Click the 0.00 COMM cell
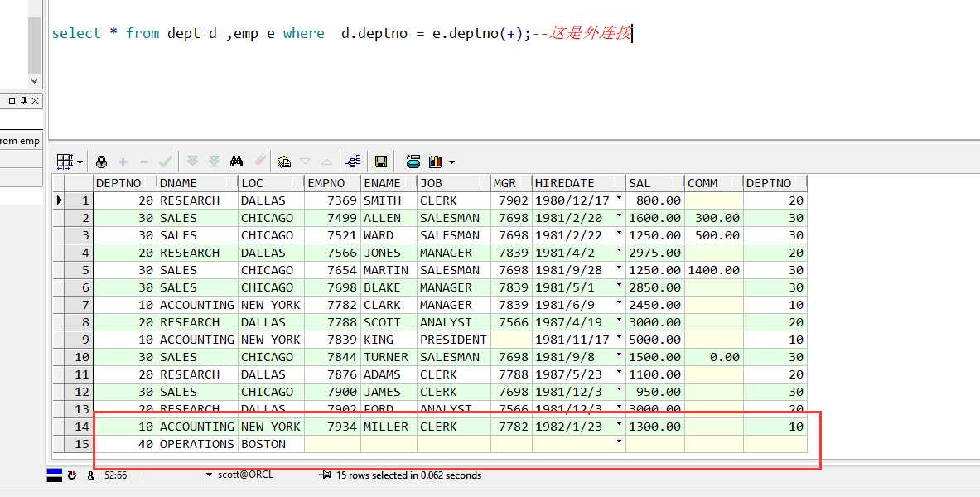This screenshot has width=980, height=497. coord(714,357)
